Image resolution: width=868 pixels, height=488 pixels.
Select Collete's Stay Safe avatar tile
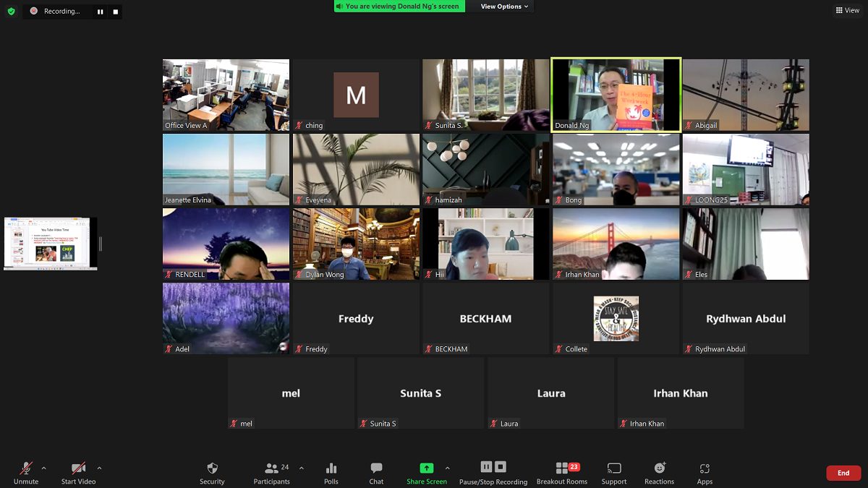tap(616, 319)
